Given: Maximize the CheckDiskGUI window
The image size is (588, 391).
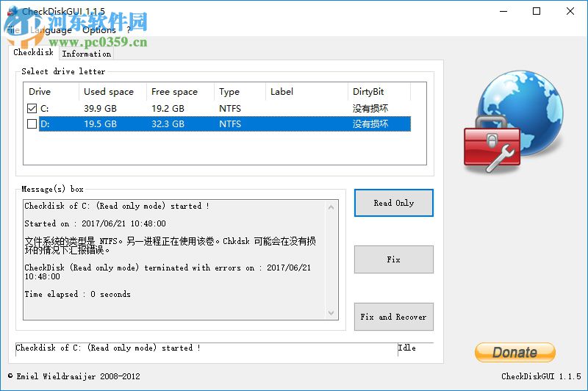Looking at the screenshot, I should (x=537, y=11).
